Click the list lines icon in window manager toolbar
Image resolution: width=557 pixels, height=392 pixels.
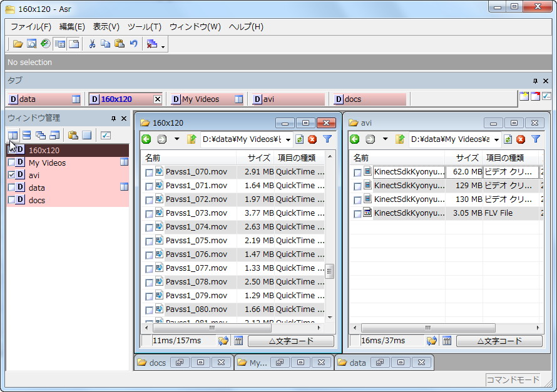tap(86, 135)
